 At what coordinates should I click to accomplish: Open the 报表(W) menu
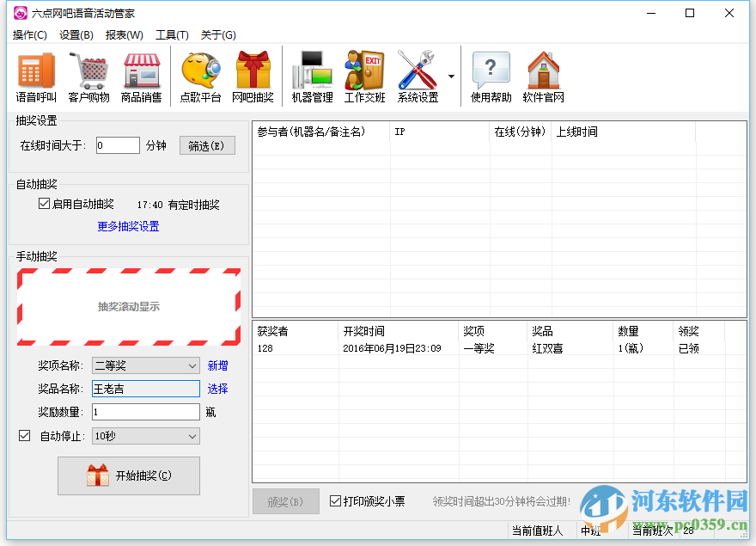click(124, 35)
